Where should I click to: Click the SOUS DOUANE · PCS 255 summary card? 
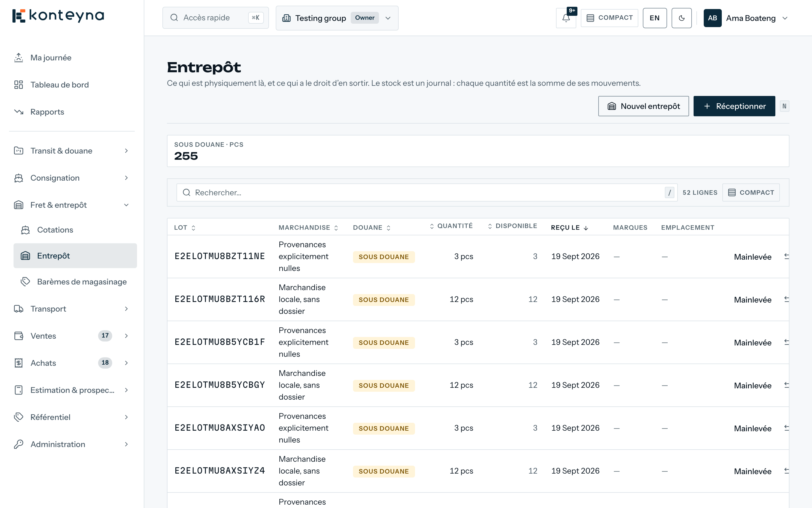coord(478,151)
